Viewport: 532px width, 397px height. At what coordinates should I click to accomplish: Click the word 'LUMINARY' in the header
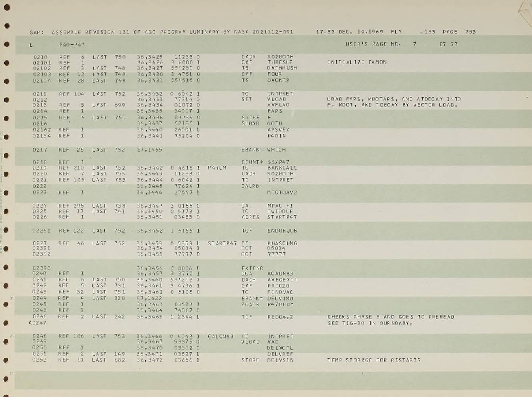(203, 32)
